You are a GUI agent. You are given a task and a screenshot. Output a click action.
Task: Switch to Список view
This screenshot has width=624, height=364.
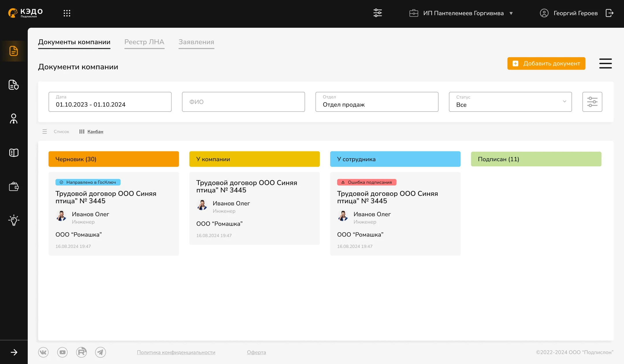click(x=56, y=132)
